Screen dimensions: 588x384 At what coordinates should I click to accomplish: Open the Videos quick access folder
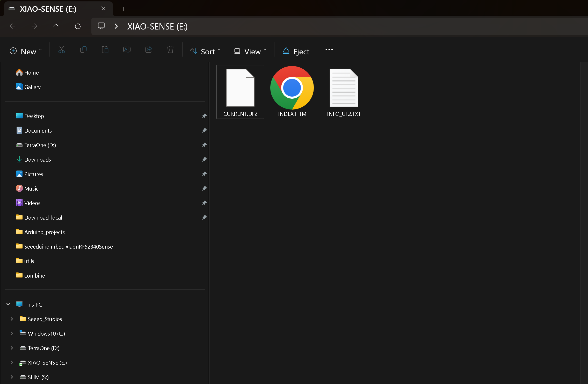28,203
